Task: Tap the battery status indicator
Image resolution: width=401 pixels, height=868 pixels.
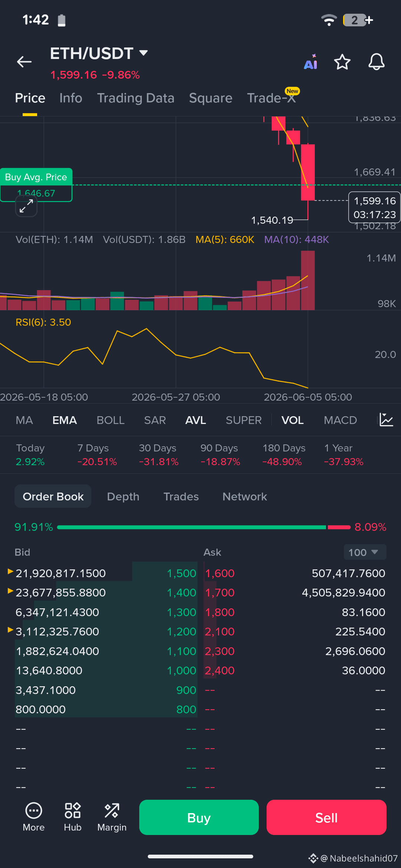Action: 358,20
